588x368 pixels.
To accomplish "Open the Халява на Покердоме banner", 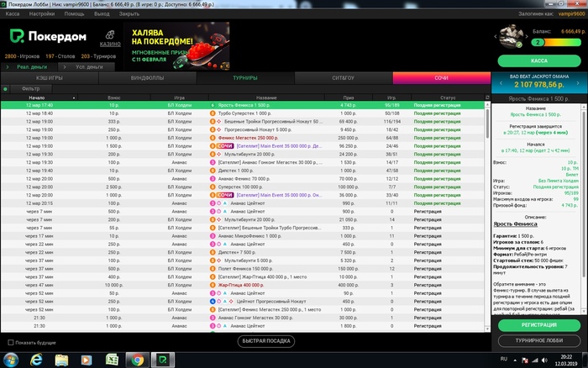I will tap(176, 45).
